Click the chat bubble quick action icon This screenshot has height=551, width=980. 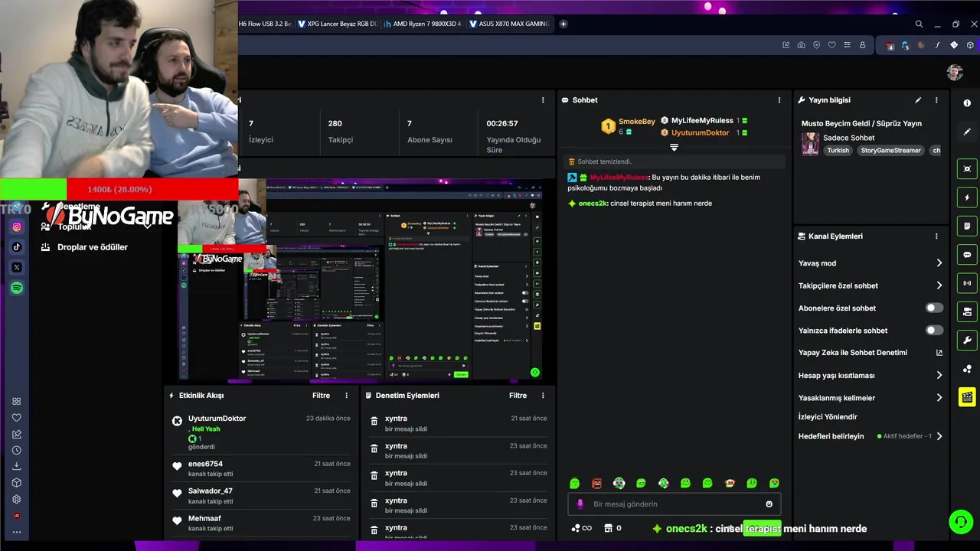pyautogui.click(x=967, y=255)
